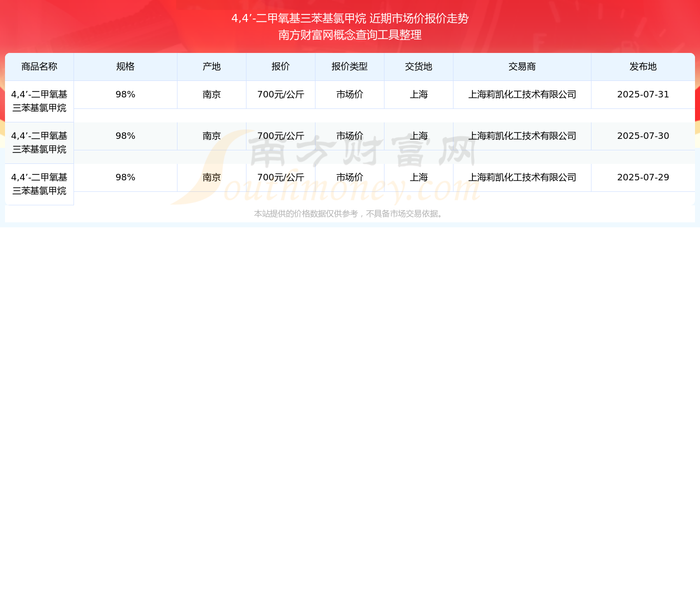The image size is (700, 602).
Task: Click the 98% cell in the 2025-07-29 row
Action: 125,177
